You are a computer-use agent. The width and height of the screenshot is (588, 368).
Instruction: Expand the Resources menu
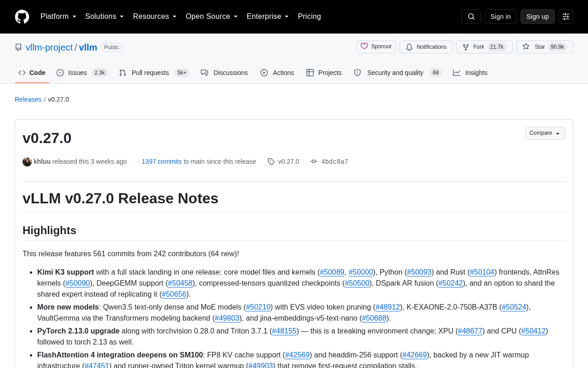155,17
